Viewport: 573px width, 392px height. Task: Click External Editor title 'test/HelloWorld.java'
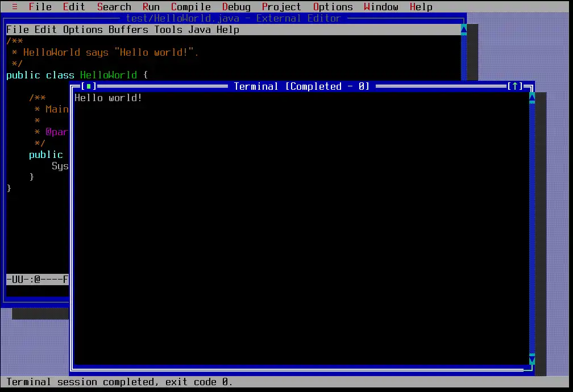182,18
